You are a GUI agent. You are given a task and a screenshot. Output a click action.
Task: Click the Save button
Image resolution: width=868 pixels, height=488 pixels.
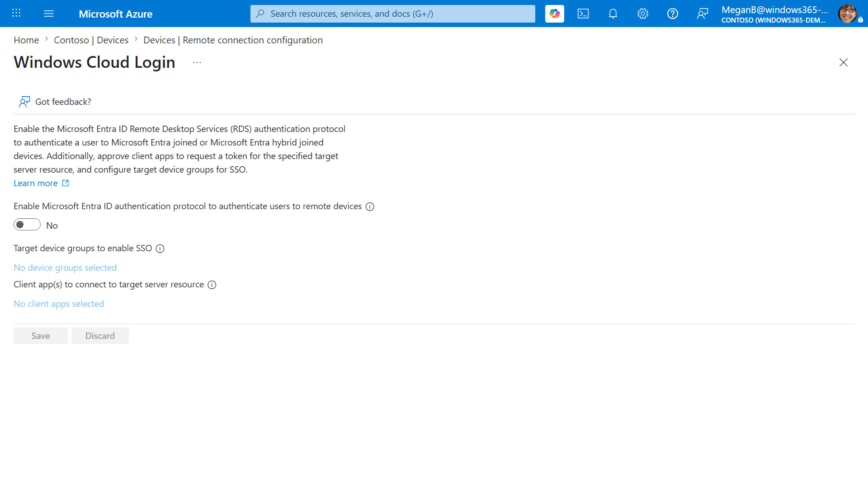(x=41, y=336)
